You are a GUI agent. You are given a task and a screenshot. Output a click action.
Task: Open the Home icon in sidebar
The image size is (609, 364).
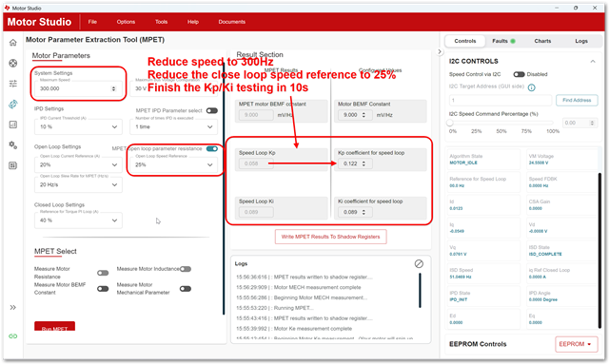[x=12, y=43]
